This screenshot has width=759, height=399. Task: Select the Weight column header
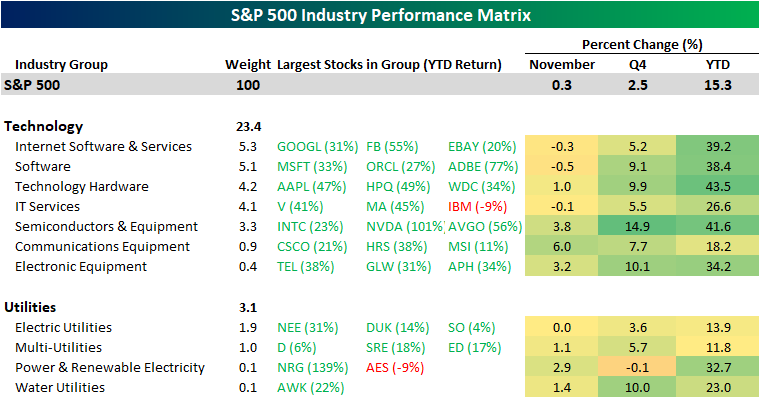tap(248, 65)
